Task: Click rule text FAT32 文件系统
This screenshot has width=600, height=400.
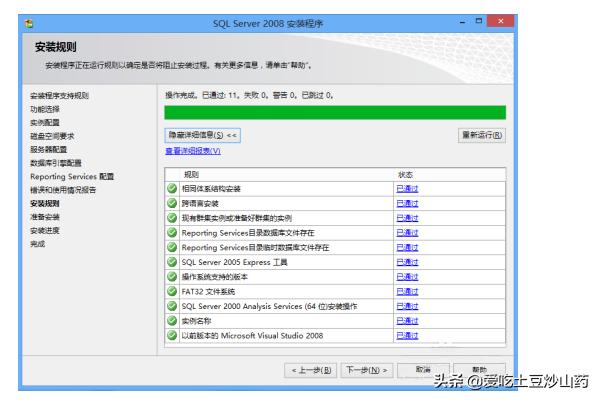Action: point(208,292)
